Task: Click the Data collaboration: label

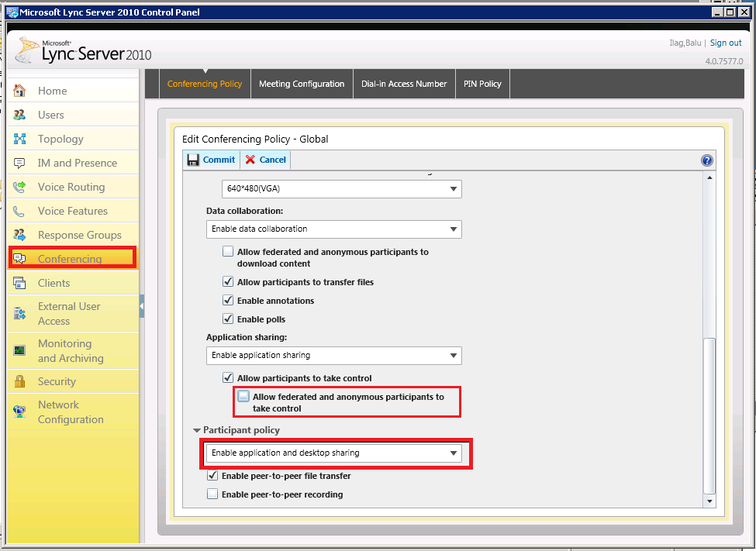Action: (244, 211)
